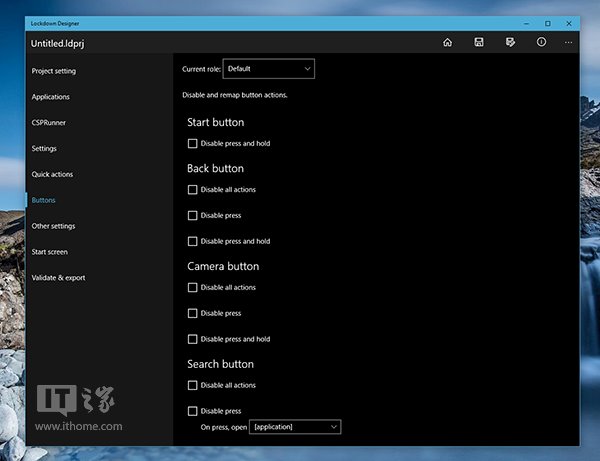The image size is (600, 461).
Task: Click the Home icon in the toolbar
Action: point(447,42)
